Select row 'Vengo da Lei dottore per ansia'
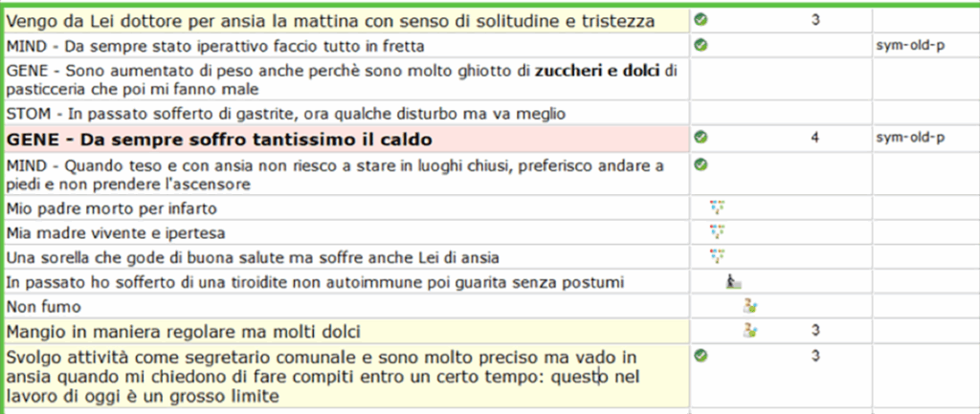Screen dimensions: 980x414 [346, 21]
